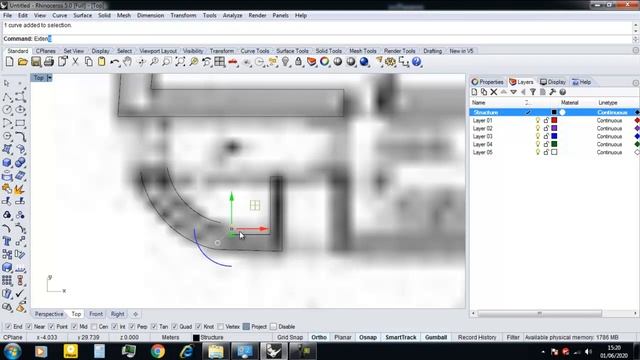Click Layer 04 green color swatch
640x360 pixels.
pos(554,144)
